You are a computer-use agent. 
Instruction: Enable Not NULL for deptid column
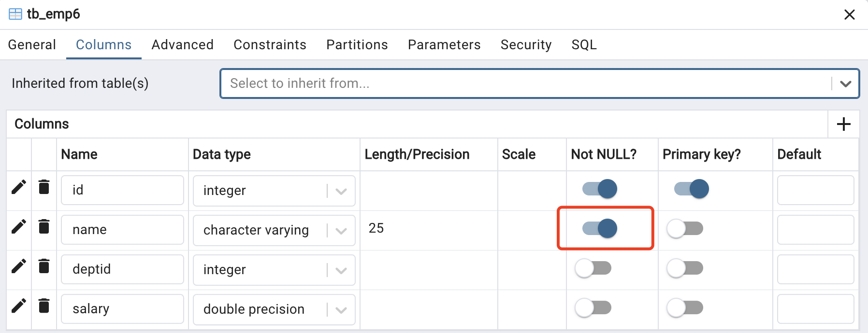click(593, 268)
